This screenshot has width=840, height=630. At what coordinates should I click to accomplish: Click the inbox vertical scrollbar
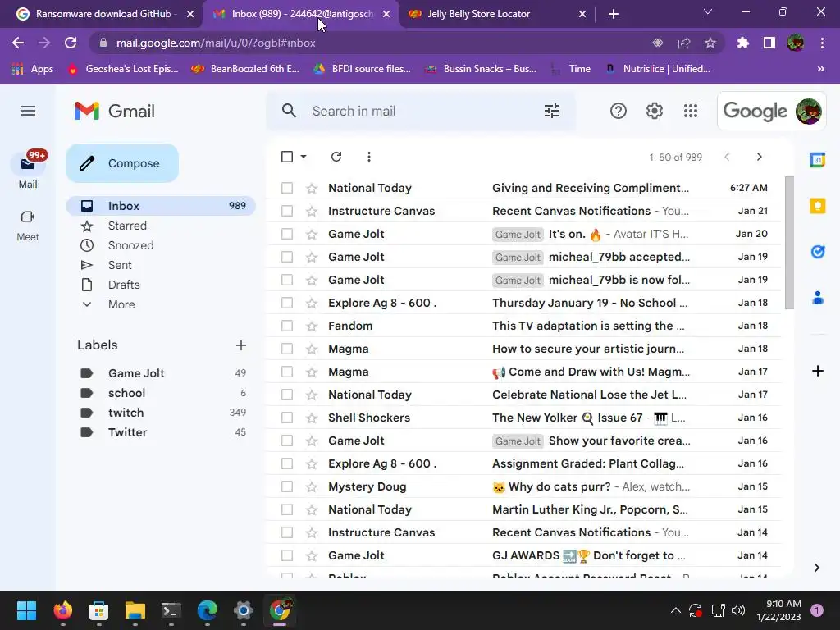(x=789, y=243)
